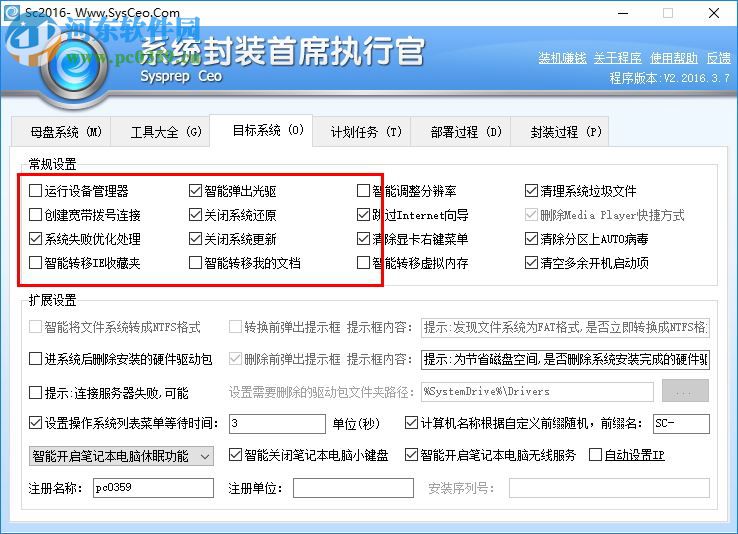
Task: Expand 智能开启笔记本电脑休眠功能 dropdown
Action: point(121,456)
